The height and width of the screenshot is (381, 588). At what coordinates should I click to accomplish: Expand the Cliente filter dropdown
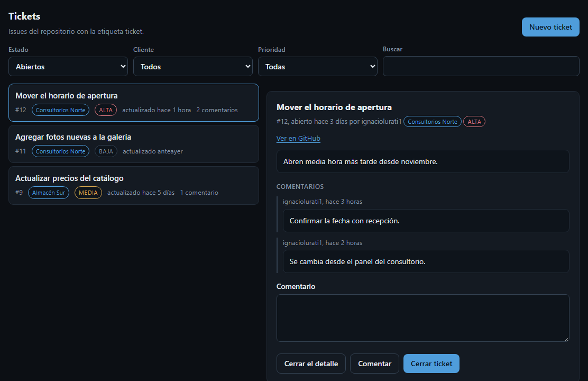click(193, 67)
